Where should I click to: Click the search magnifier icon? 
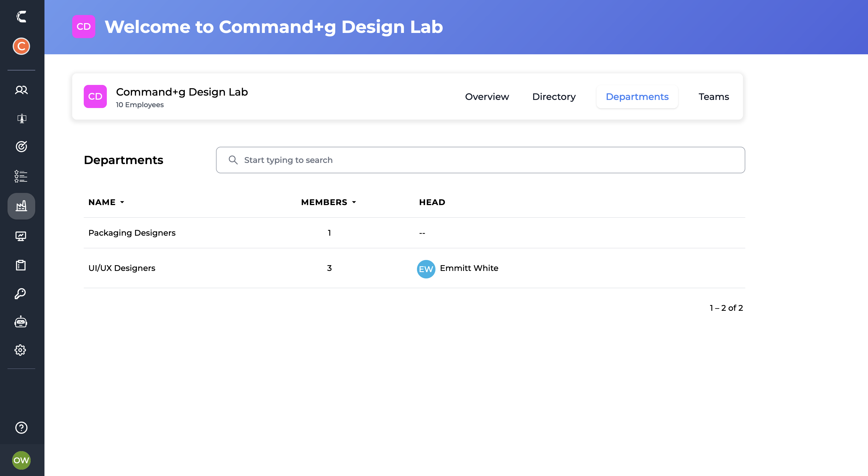pyautogui.click(x=233, y=160)
